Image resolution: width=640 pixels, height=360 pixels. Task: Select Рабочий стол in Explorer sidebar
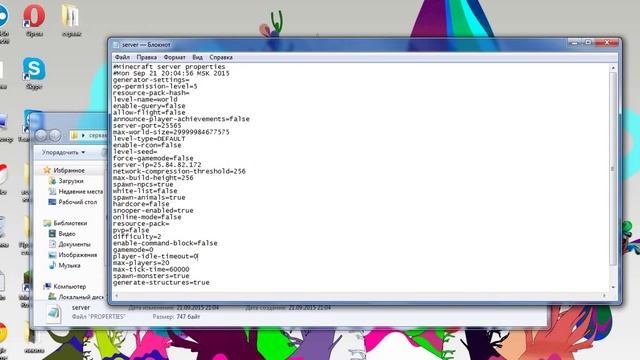pos(78,202)
